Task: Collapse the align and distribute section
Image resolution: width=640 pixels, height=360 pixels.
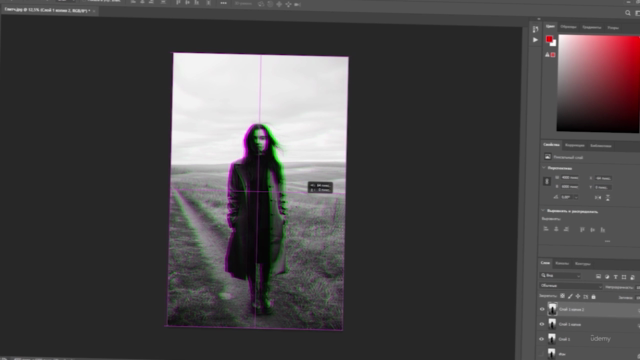Action: [x=543, y=211]
